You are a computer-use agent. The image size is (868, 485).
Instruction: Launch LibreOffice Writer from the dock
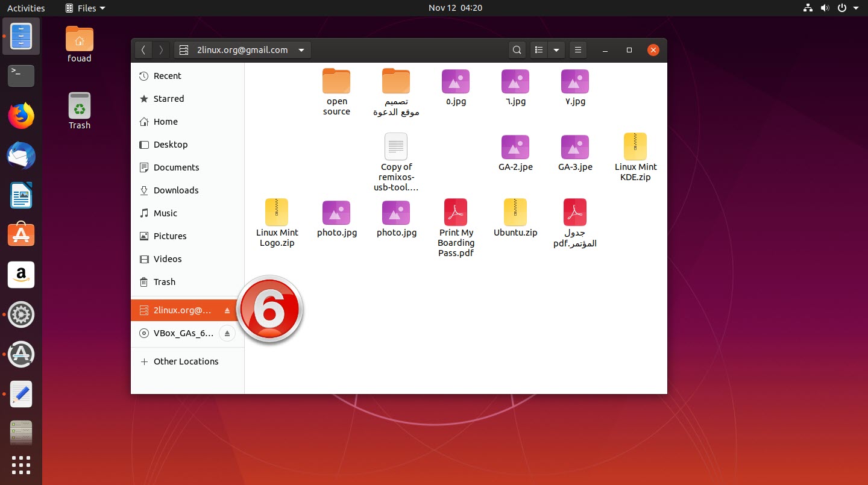pyautogui.click(x=21, y=195)
